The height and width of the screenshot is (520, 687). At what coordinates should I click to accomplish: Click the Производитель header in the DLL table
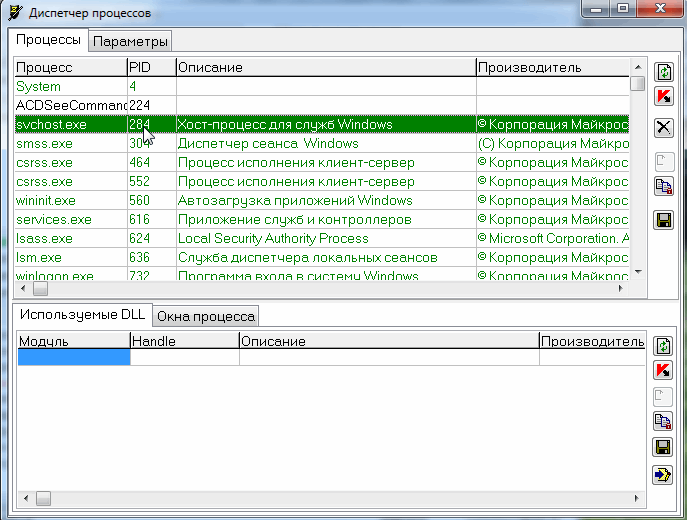pyautogui.click(x=592, y=341)
